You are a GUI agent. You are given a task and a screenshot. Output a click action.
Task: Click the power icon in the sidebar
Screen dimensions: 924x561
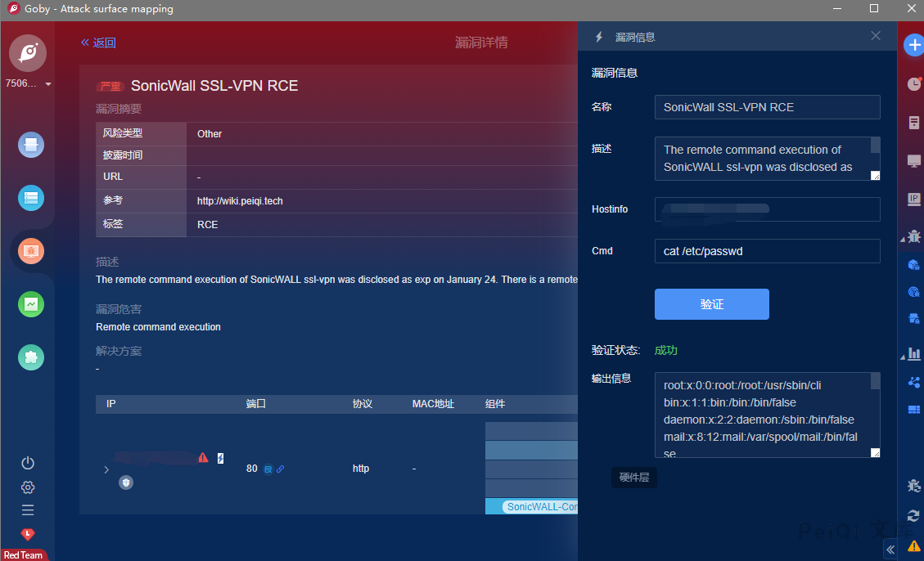[28, 463]
